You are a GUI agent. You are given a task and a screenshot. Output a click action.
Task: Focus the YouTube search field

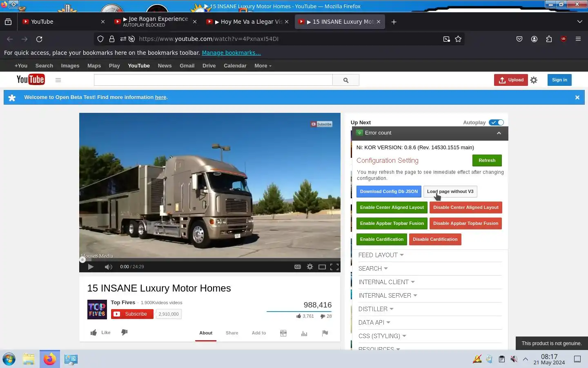tap(213, 80)
